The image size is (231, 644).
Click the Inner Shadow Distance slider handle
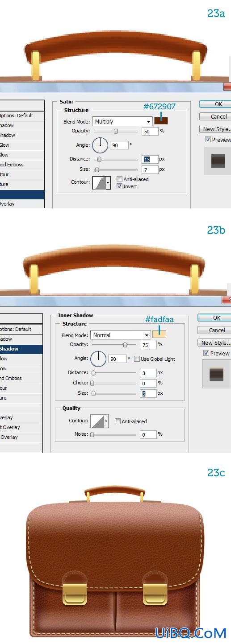[x=93, y=373]
